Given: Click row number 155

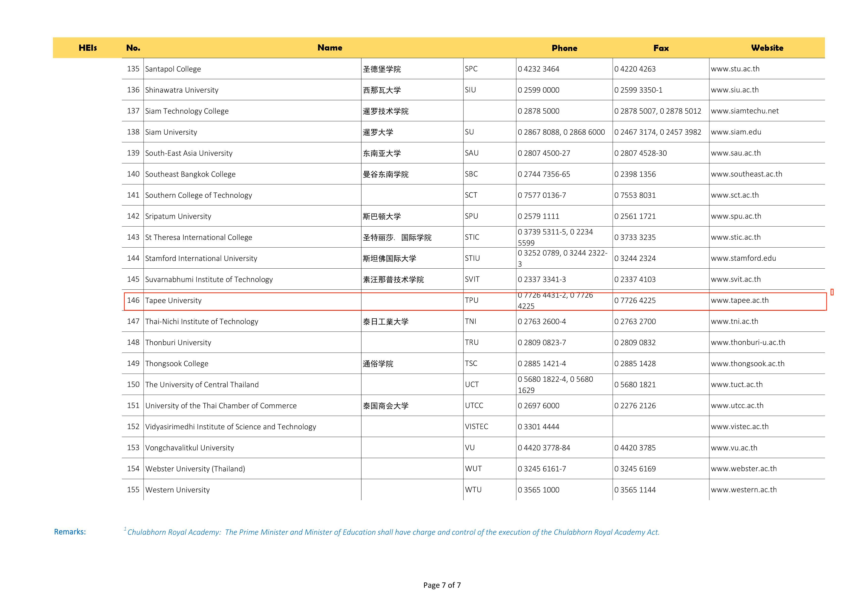Looking at the screenshot, I should tap(133, 489).
